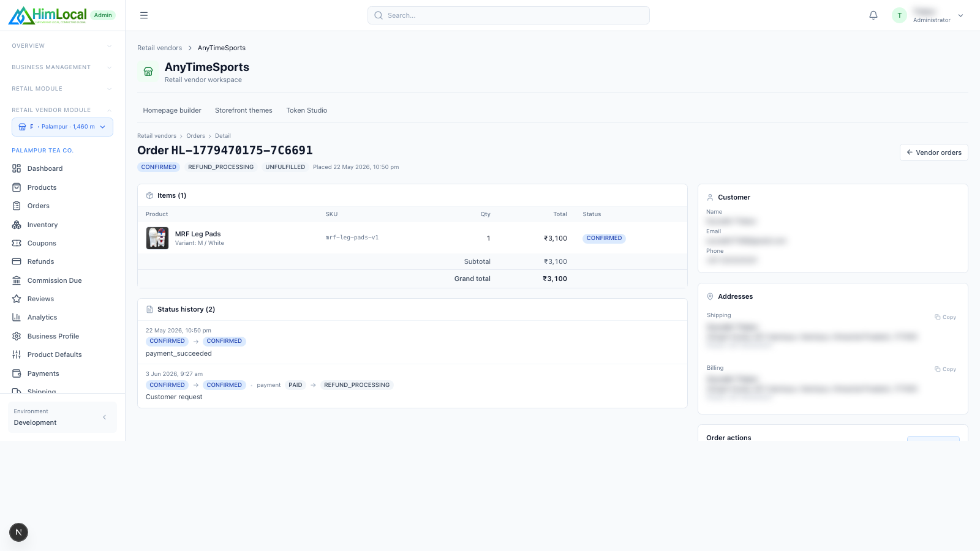
Task: Click the Product Defaults sliders icon
Action: tap(17, 354)
